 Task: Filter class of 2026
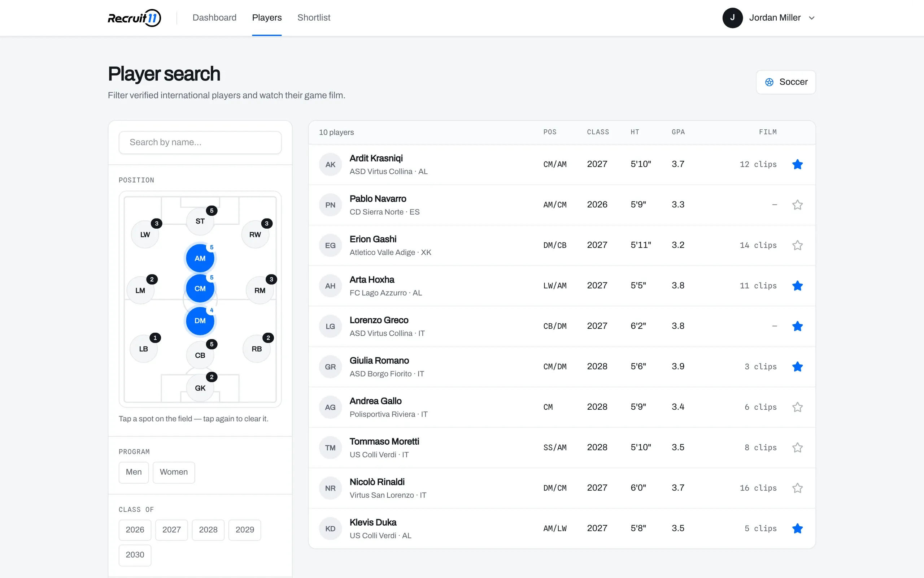point(135,530)
